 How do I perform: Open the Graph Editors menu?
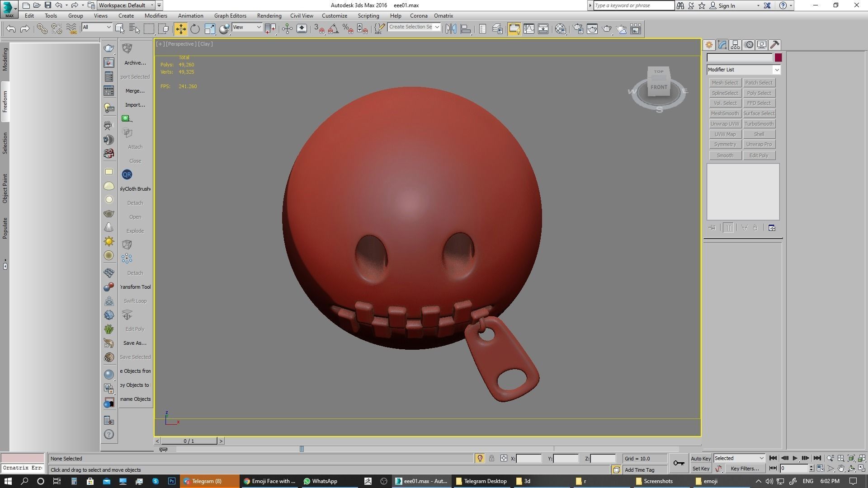[x=230, y=16]
